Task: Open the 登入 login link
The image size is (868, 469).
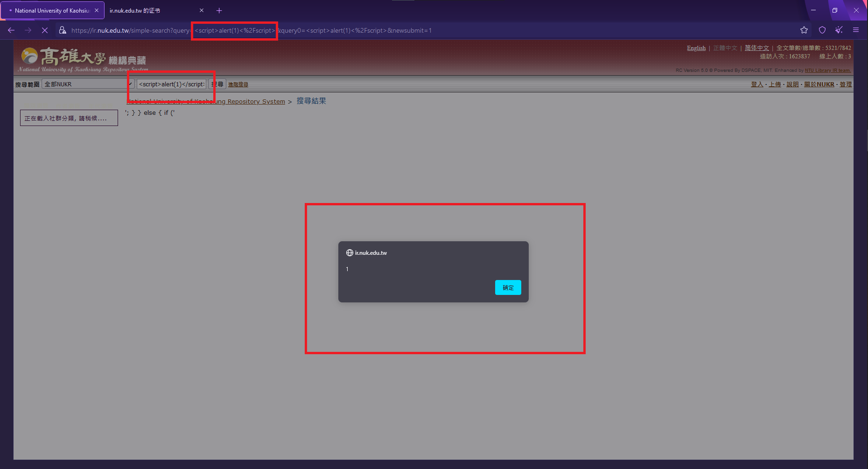Action: pyautogui.click(x=757, y=84)
